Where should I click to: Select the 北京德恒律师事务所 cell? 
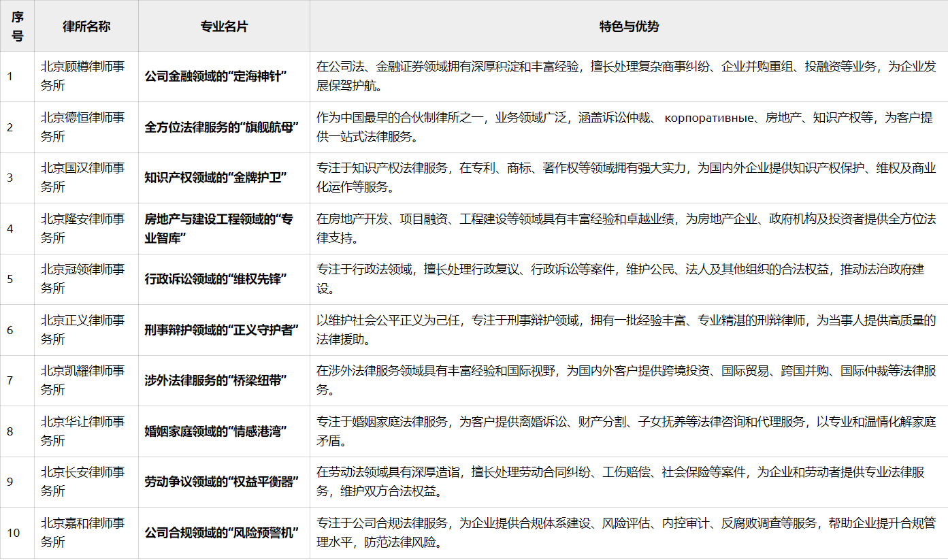[x=86, y=127]
